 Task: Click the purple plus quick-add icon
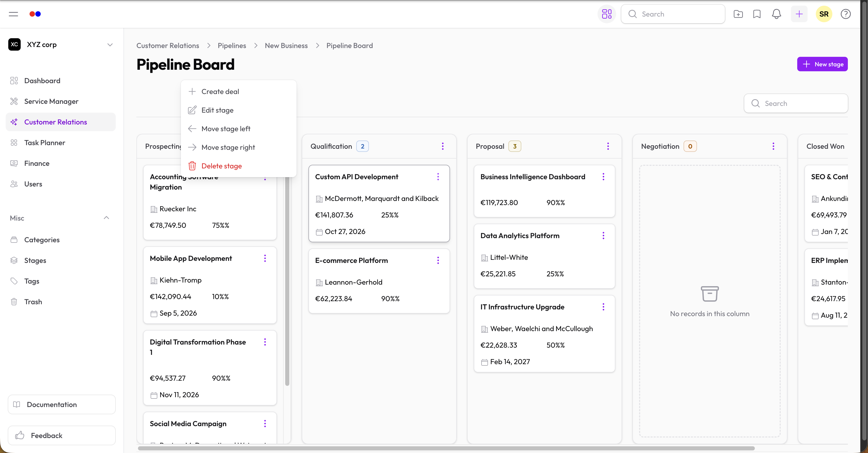799,14
